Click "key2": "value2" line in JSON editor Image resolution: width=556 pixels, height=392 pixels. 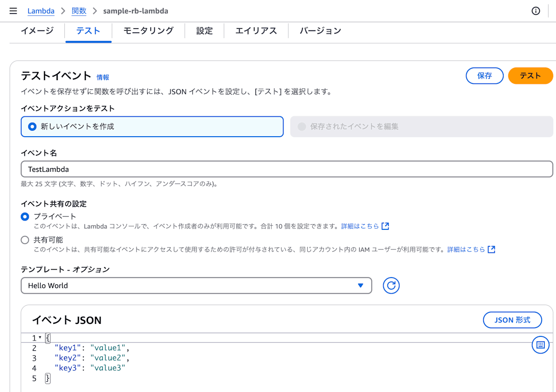[92, 358]
